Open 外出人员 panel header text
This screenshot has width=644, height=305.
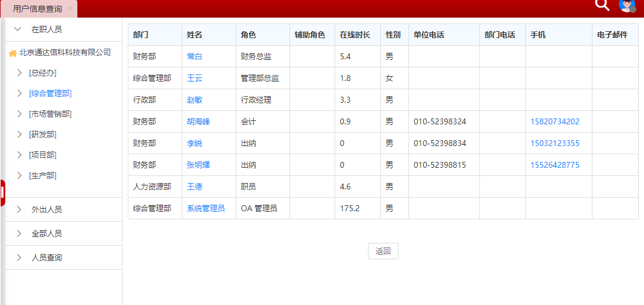tap(47, 209)
